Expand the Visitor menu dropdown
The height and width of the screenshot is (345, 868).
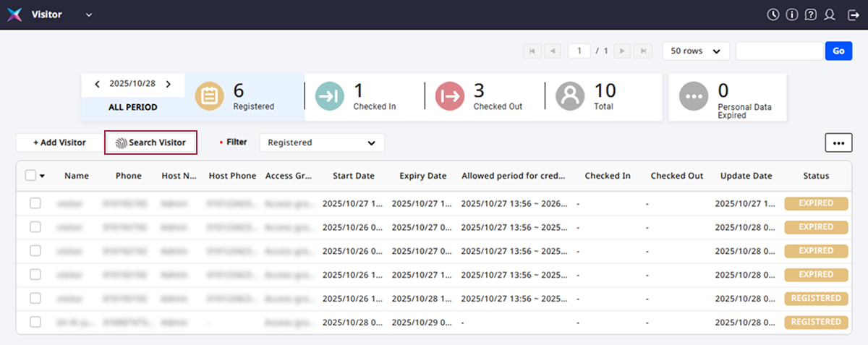pos(89,15)
